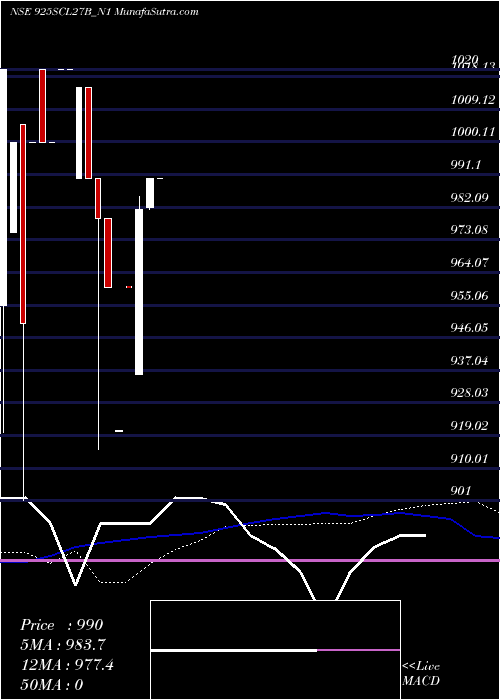This screenshot has width=500, height=700.
Task: Click the last white candle near 991
Action: pyautogui.click(x=150, y=193)
